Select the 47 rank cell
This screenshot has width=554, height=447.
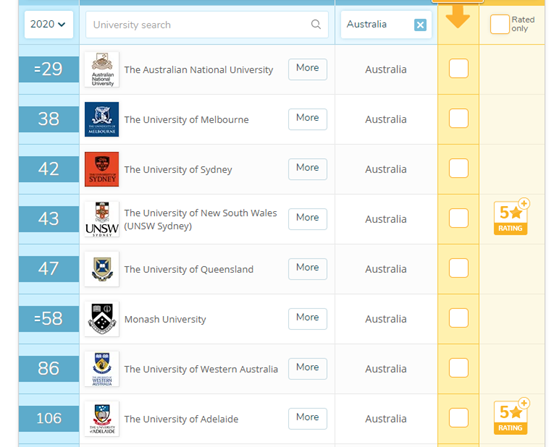coord(49,269)
